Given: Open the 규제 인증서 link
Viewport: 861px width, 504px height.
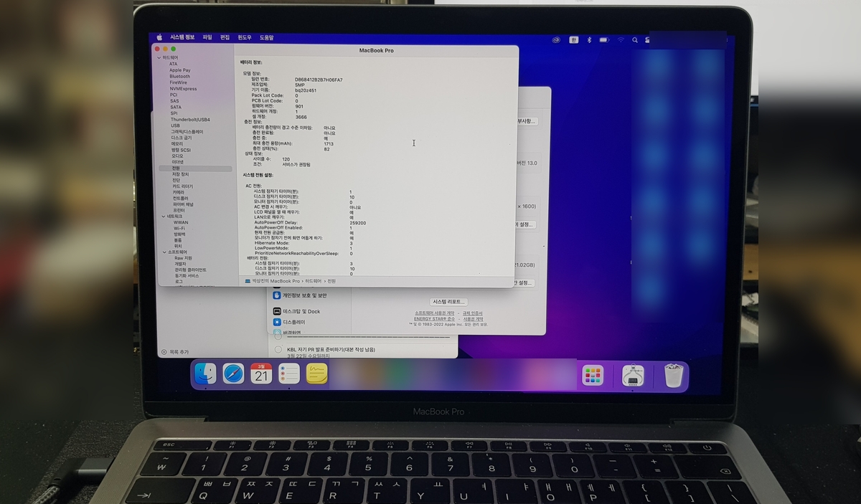Looking at the screenshot, I should coord(472,313).
